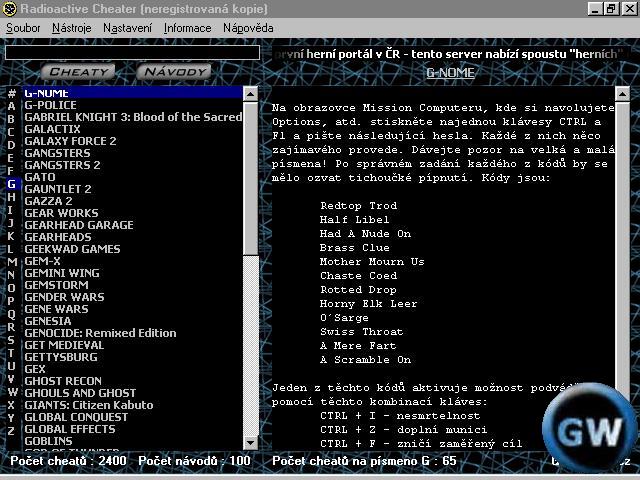Open the Nápověda menu
Screen dimensions: 640x480
click(248, 28)
